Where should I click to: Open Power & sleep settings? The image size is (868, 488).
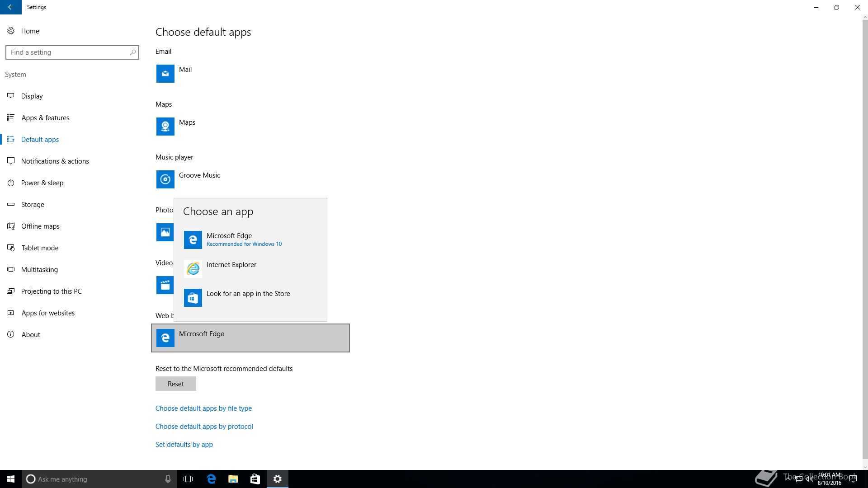coord(72,183)
